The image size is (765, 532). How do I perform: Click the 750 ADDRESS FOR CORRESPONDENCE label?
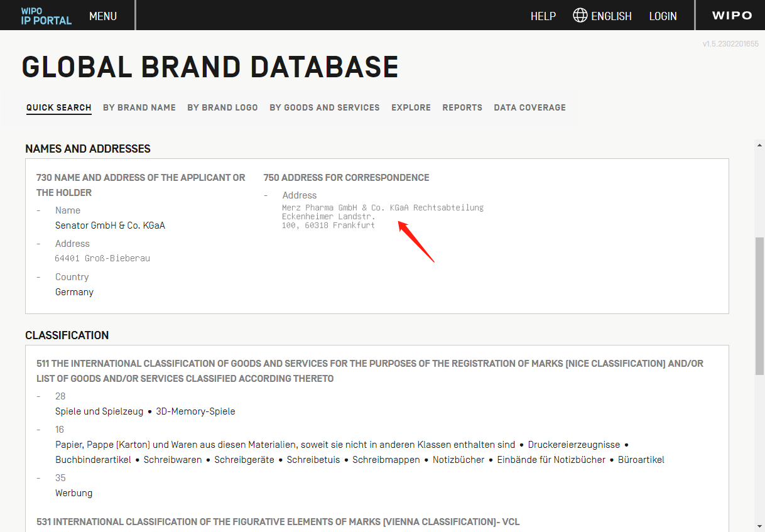pos(347,178)
